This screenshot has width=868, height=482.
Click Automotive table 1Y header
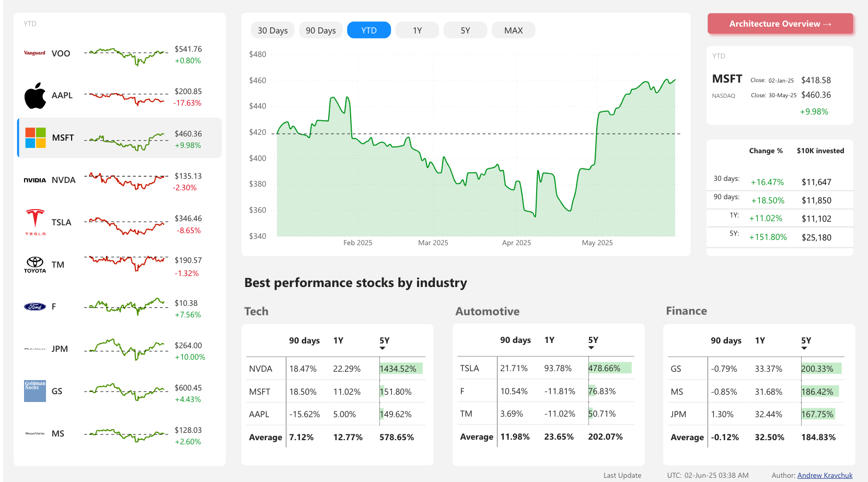[x=549, y=340]
